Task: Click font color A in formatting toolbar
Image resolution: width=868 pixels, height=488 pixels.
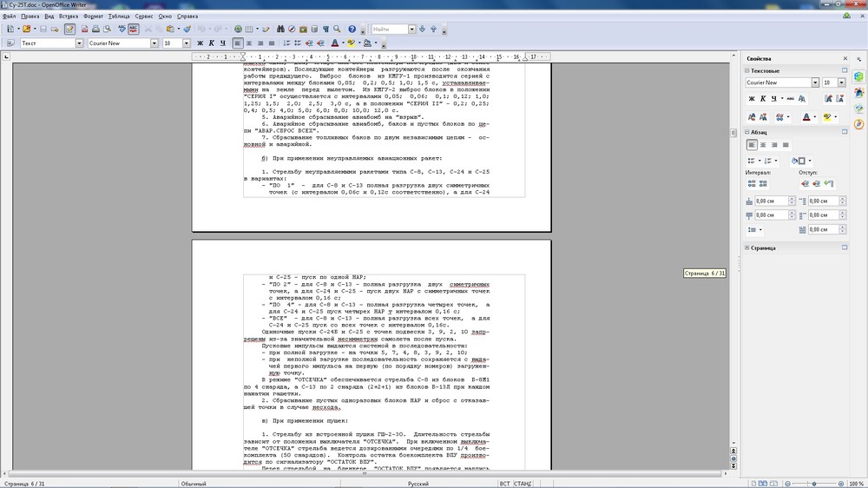Action: pos(334,43)
